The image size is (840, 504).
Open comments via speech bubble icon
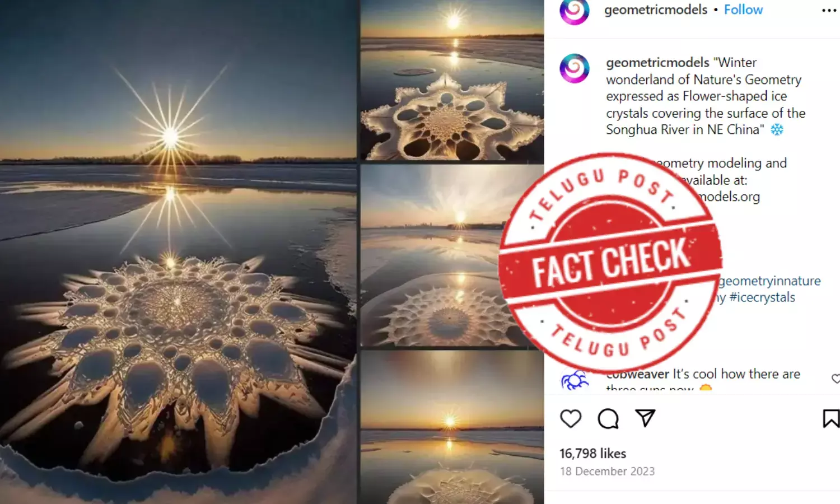tap(608, 418)
